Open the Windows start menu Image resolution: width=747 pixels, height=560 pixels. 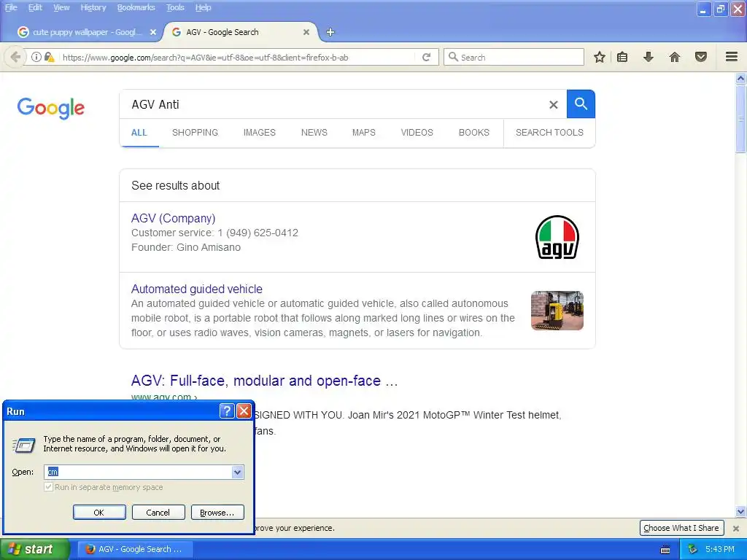click(34, 549)
